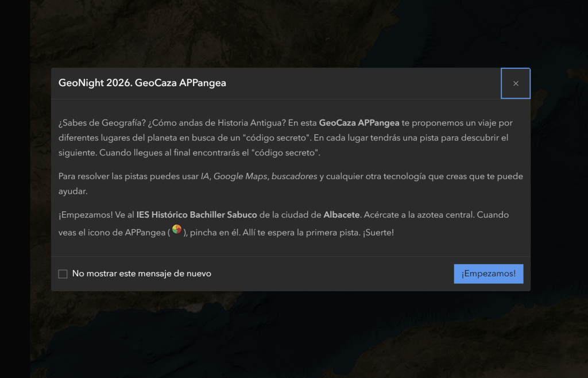Tick the "No mostrar este mensaje" checkbox
Screen dimensions: 588x378
[63, 274]
